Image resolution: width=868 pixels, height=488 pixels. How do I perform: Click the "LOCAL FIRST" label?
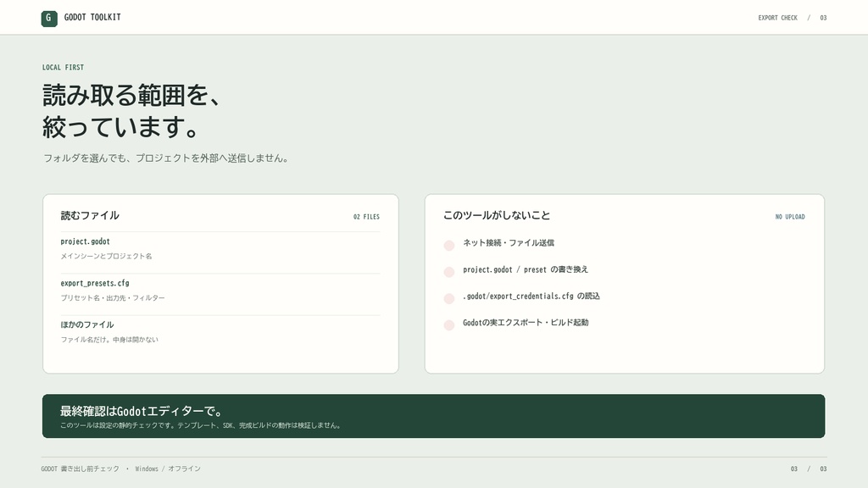[x=63, y=68]
